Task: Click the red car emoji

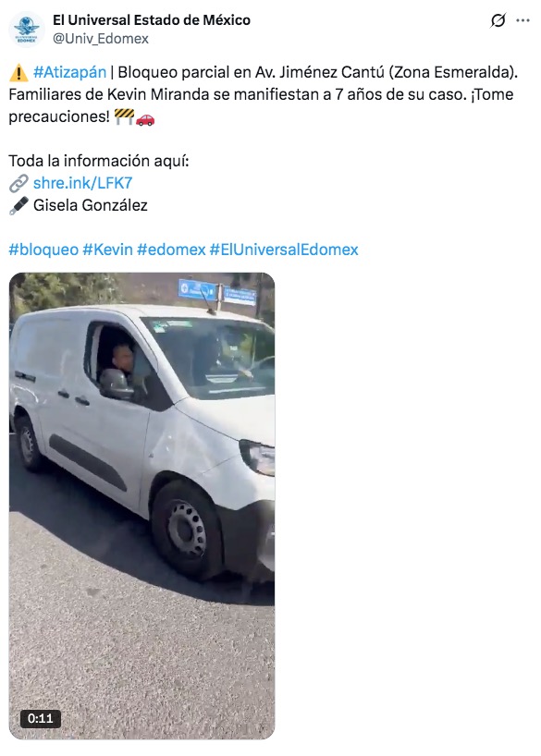Action: [145, 117]
